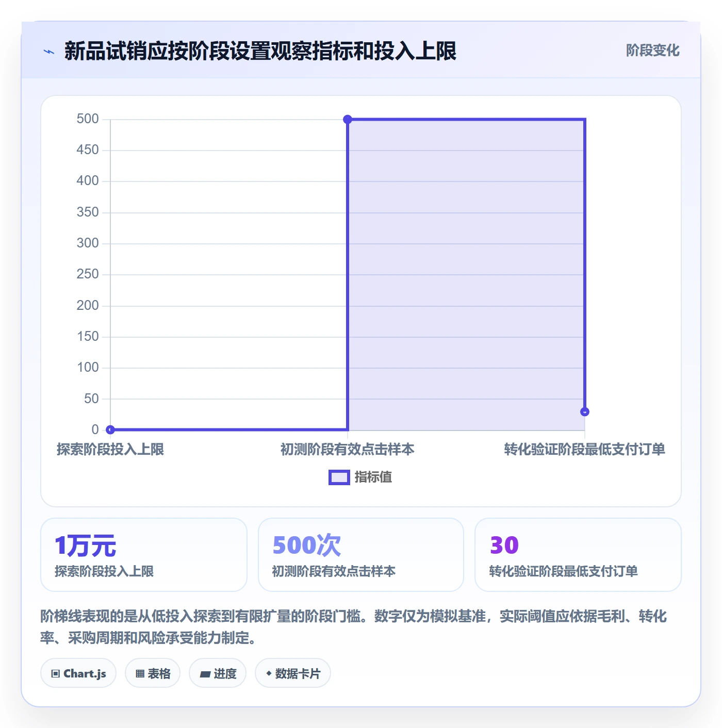The height and width of the screenshot is (728, 722).
Task: Click card caption 初测阶段有效点击样本
Action: 334,571
